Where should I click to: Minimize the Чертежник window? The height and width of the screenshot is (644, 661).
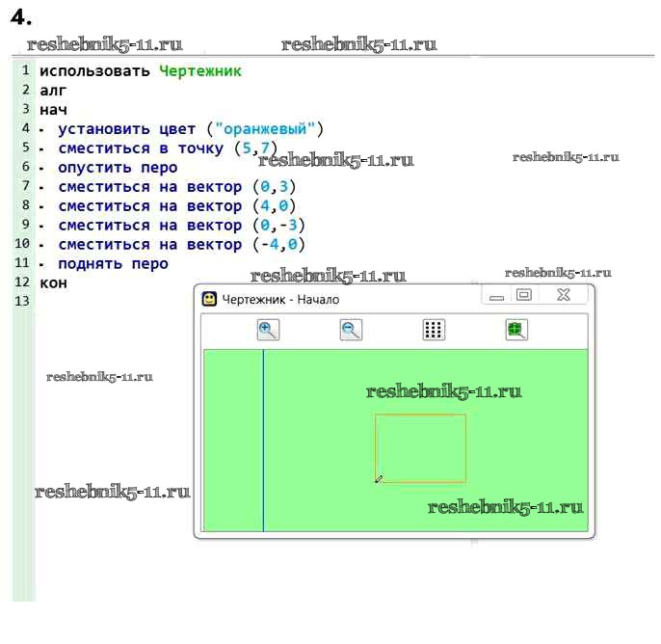496,297
